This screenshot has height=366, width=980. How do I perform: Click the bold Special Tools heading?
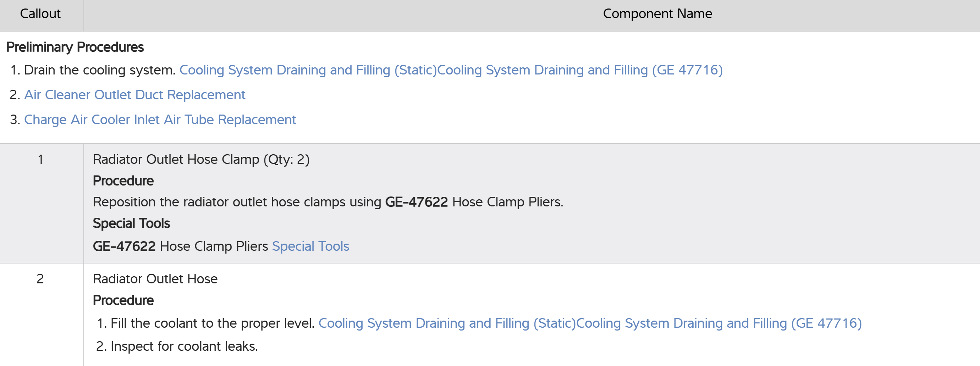pyautogui.click(x=131, y=223)
